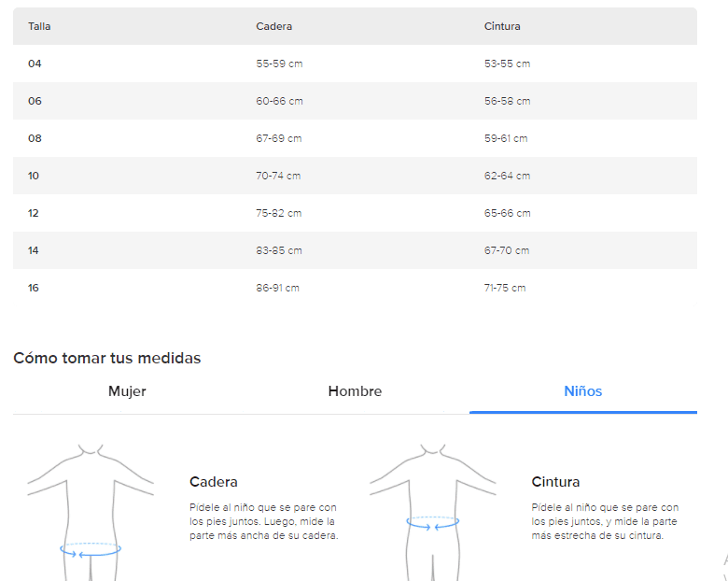
Task: Select the size 16 row label
Action: (34, 288)
